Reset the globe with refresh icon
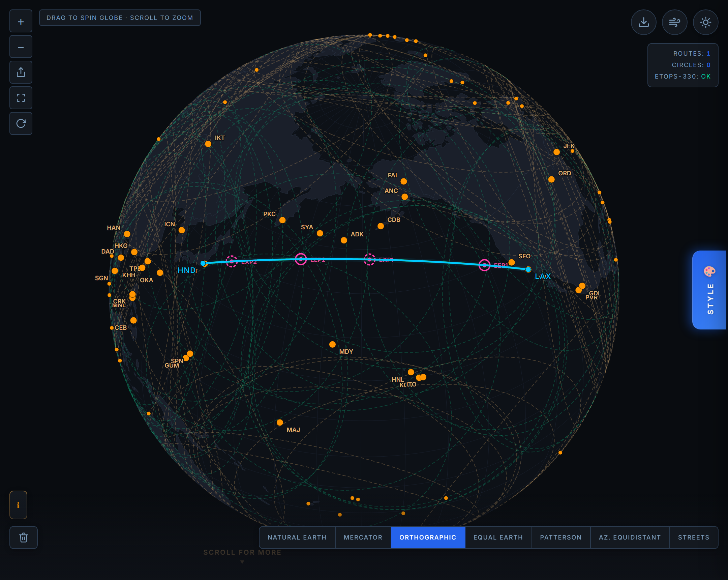Viewport: 728px width, 580px height. 21,124
